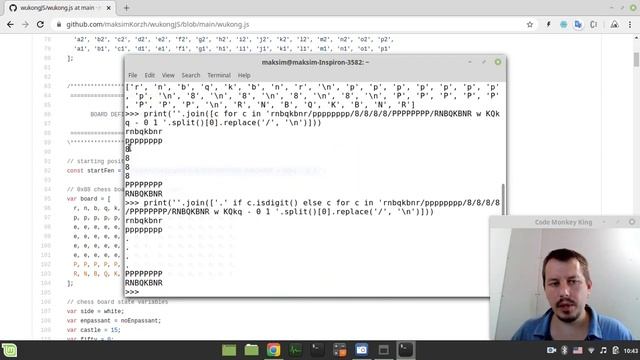
Task: Open clock showing 10:43
Action: click(x=631, y=351)
